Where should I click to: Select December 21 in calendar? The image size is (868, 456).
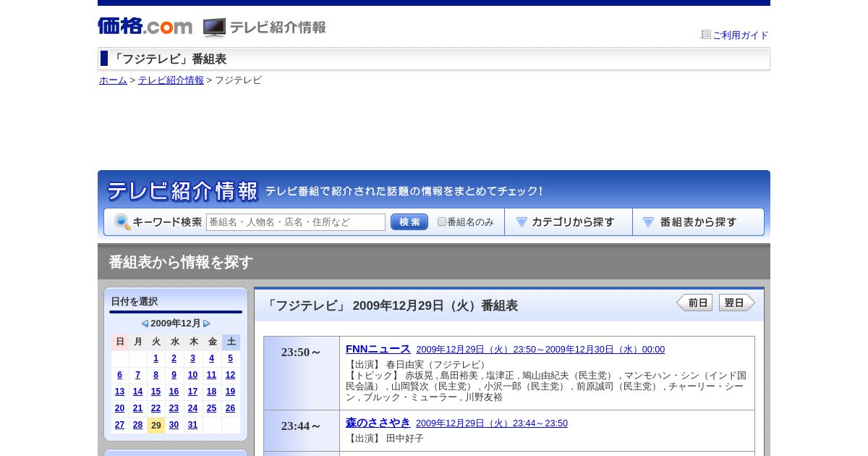pos(137,408)
